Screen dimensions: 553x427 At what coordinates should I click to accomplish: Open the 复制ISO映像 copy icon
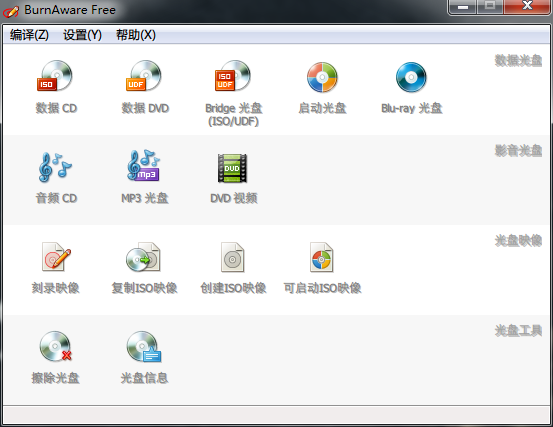[144, 257]
